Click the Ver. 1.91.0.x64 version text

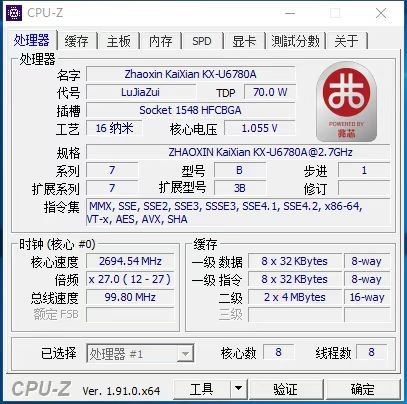pos(121,390)
